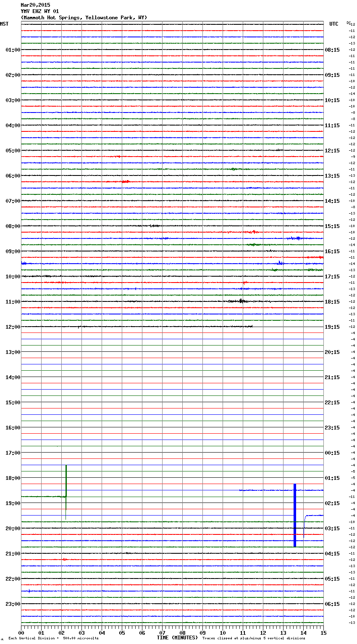Click the "04:00" MST hour label
The width and height of the screenshot is (357, 644).
click(x=13, y=126)
